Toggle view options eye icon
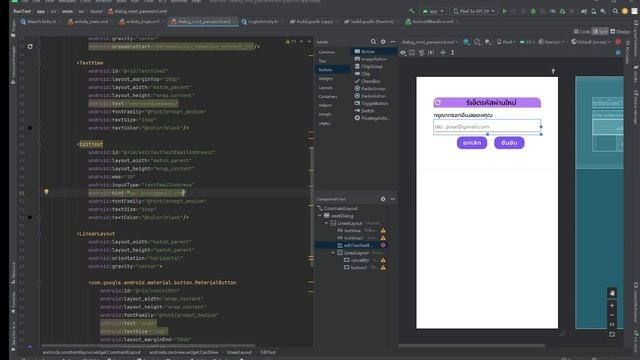The width and height of the screenshot is (640, 360). click(x=403, y=53)
